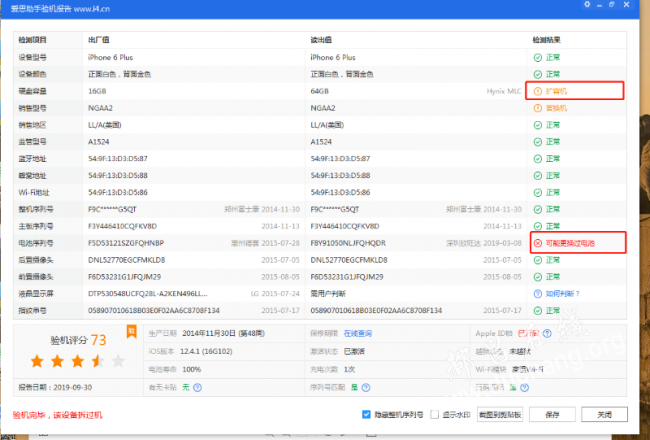Click the check icon in the Wi-Fi地址 row

click(x=538, y=193)
